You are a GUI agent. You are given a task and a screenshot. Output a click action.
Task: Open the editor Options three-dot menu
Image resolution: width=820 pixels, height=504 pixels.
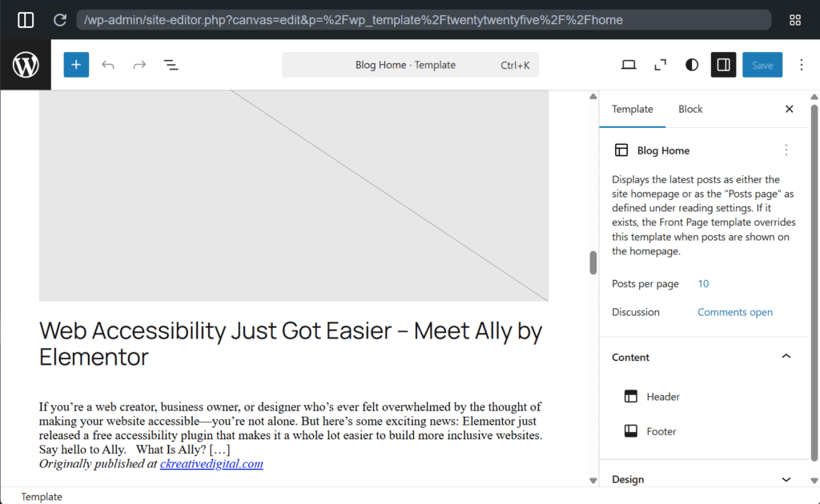pos(802,65)
